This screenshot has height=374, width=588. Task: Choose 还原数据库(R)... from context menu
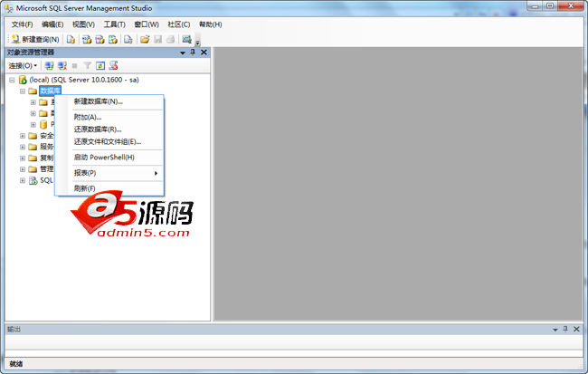coord(109,129)
